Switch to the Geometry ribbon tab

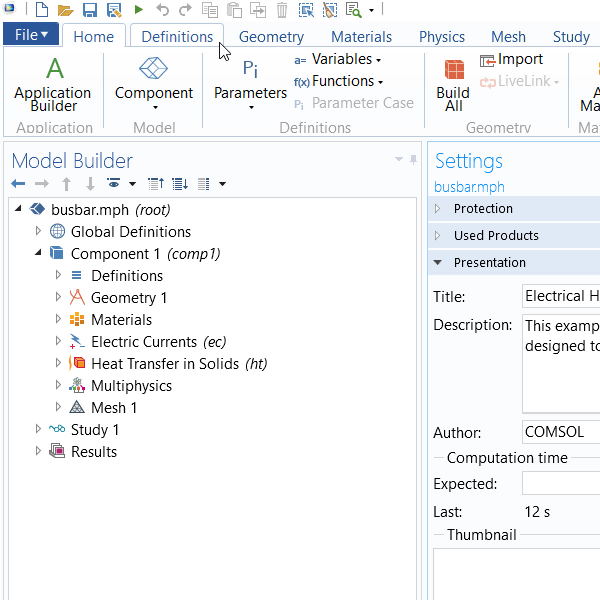click(x=270, y=37)
